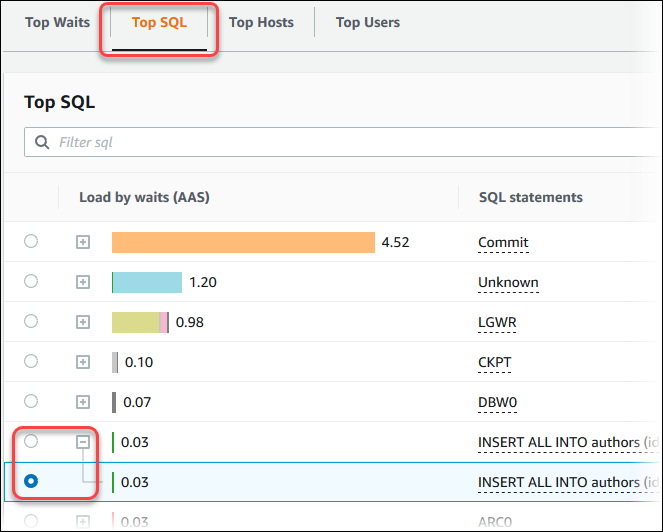Open the Top Hosts tab

pyautogui.click(x=261, y=22)
